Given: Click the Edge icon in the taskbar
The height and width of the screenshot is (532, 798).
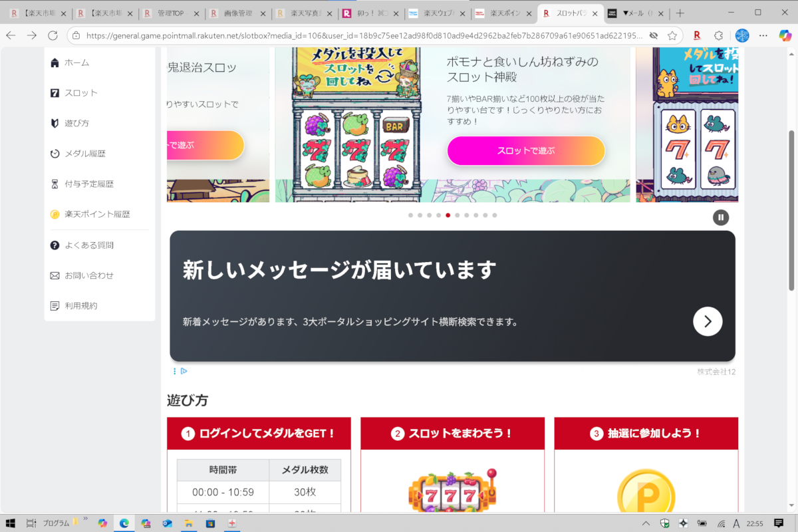Looking at the screenshot, I should [124, 523].
